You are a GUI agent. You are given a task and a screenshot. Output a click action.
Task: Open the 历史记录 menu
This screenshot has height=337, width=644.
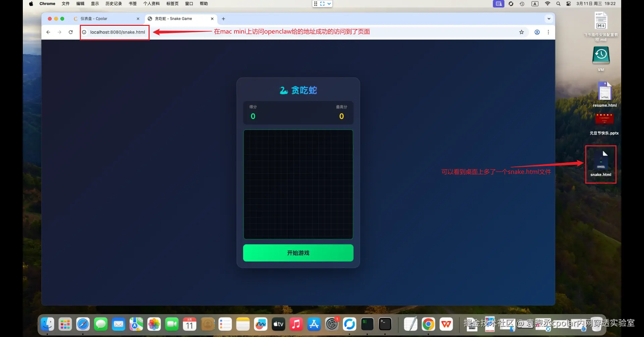click(x=114, y=4)
